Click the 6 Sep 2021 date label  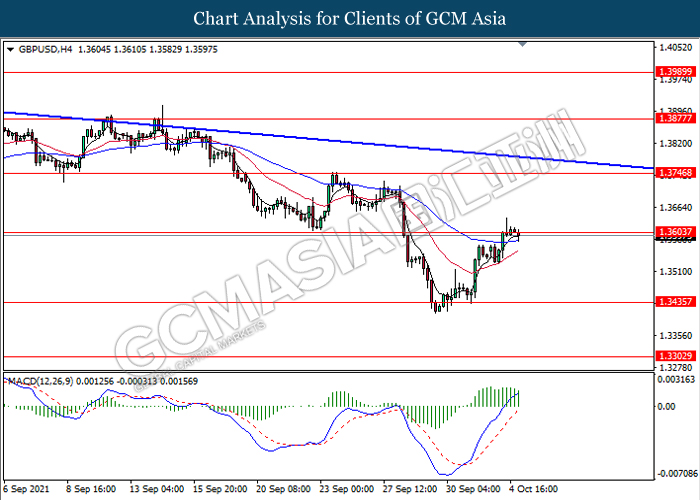[26, 489]
